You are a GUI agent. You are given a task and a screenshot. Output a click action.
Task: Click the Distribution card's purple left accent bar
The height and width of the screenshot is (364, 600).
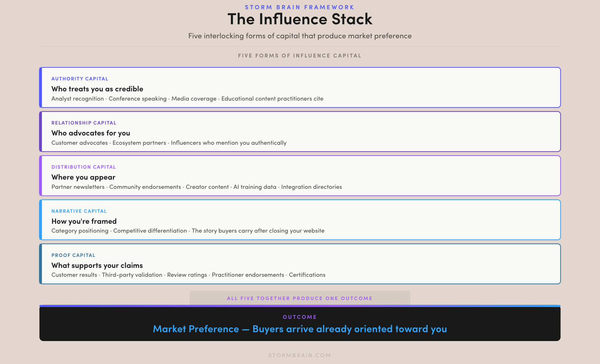pyautogui.click(x=41, y=176)
